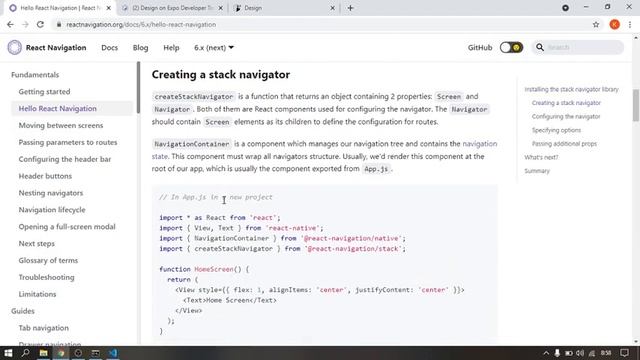This screenshot has width=640, height=360.
Task: Toggle dark mode switch
Action: [x=511, y=47]
